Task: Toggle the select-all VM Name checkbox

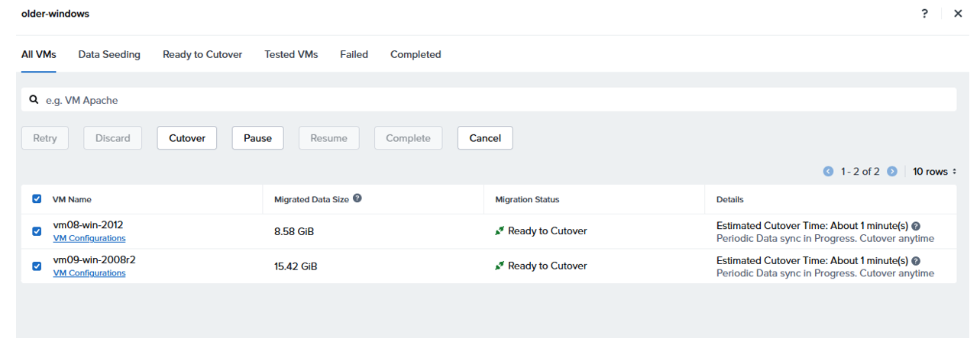Action: [x=37, y=199]
